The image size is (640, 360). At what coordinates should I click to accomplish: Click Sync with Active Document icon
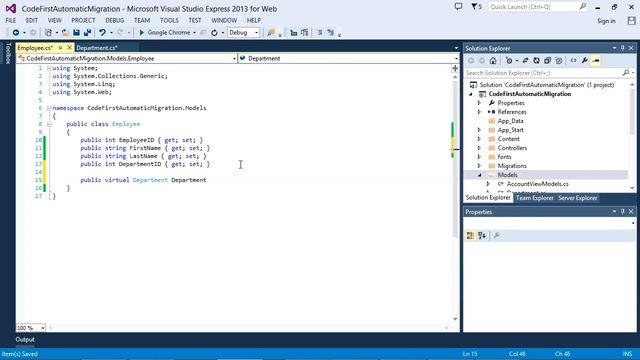525,60
